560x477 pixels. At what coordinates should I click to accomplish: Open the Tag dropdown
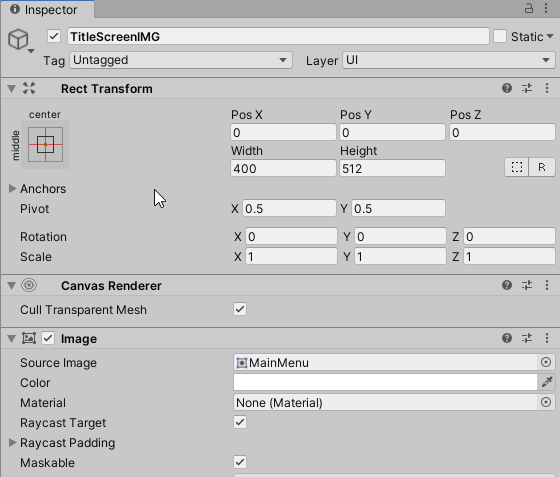181,60
